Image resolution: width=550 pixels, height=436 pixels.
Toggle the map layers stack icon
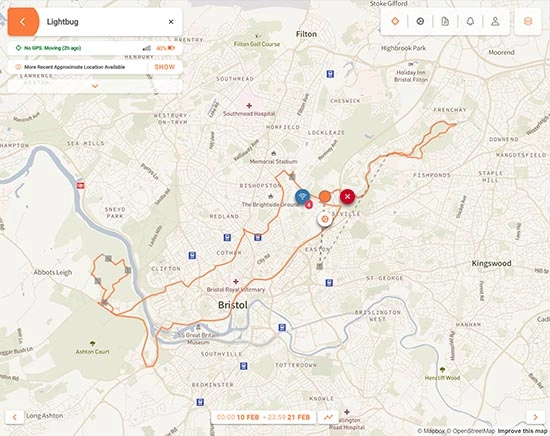pos(528,21)
